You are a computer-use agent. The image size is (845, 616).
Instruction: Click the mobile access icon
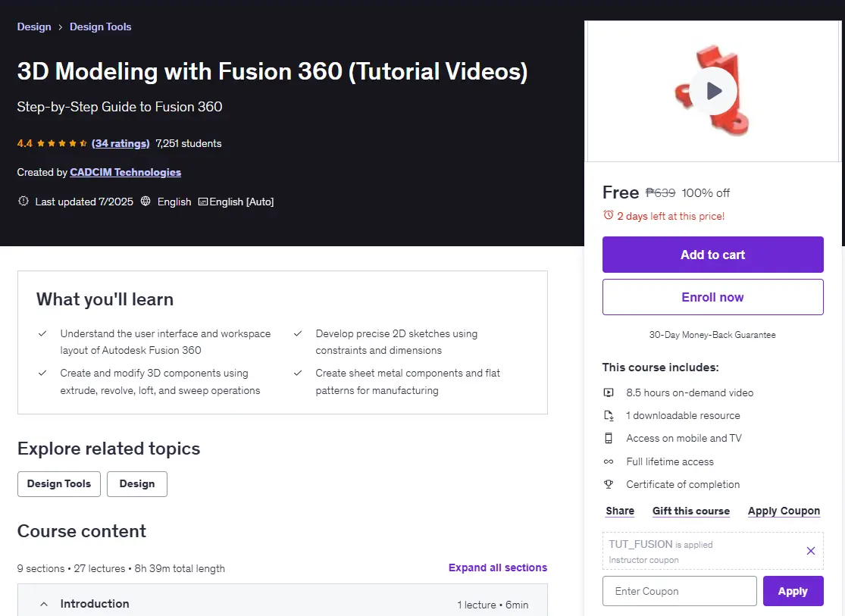pos(609,438)
